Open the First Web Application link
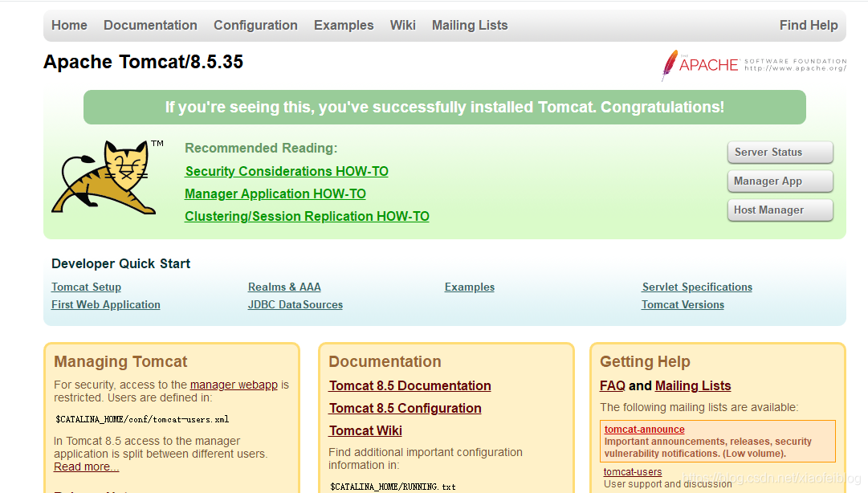 pyautogui.click(x=106, y=305)
